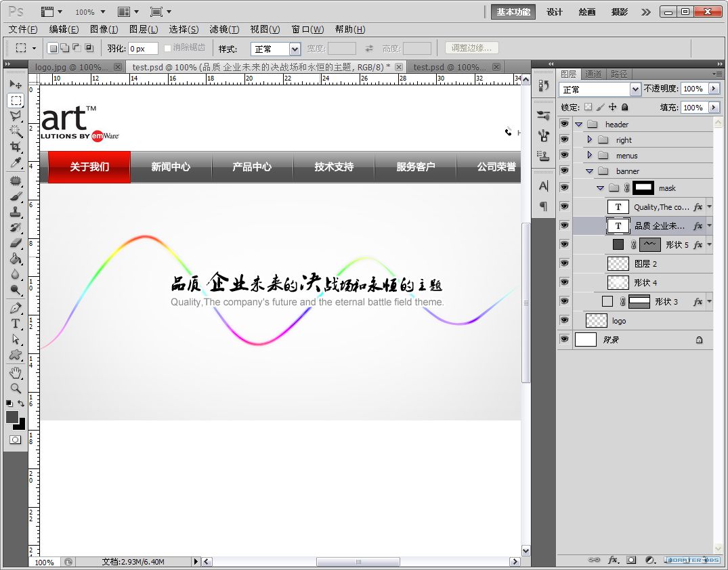Choose the 设计 workspace

(555, 12)
